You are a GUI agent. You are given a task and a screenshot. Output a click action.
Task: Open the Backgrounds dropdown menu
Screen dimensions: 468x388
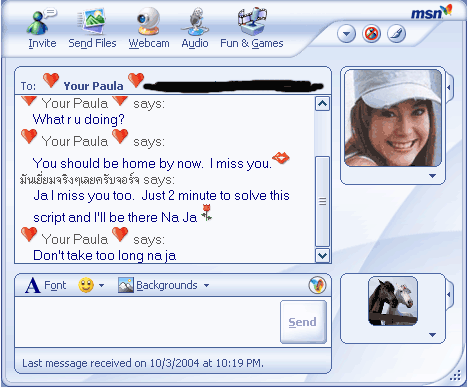pos(163,285)
